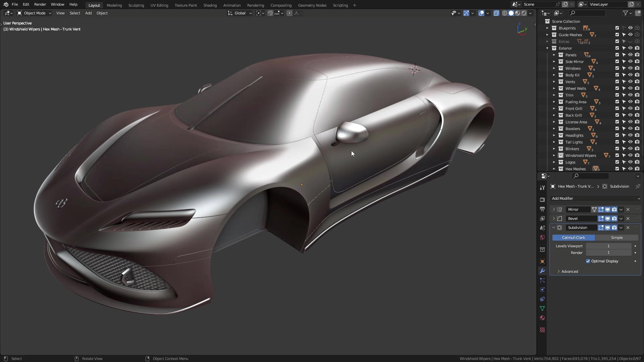
Task: Open the Render menu
Action: pyautogui.click(x=40, y=4)
